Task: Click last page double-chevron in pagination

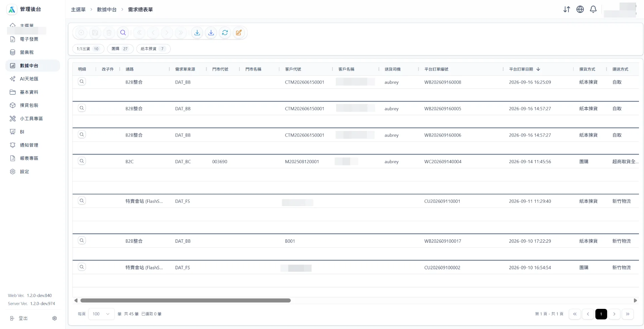Action: (628, 314)
